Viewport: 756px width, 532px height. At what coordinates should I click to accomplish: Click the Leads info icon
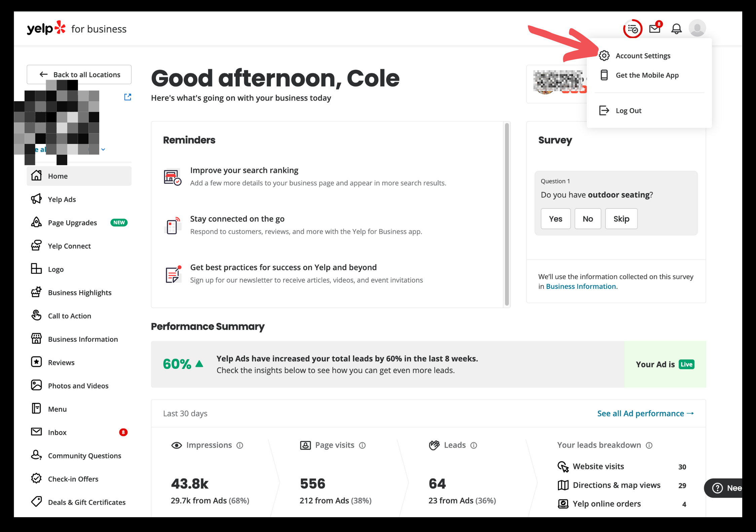(x=474, y=445)
